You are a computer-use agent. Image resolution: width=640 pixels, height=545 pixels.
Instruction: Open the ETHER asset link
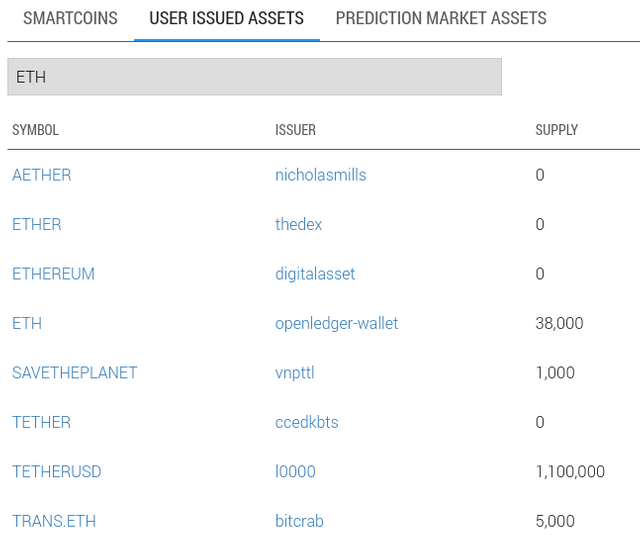pyautogui.click(x=37, y=224)
